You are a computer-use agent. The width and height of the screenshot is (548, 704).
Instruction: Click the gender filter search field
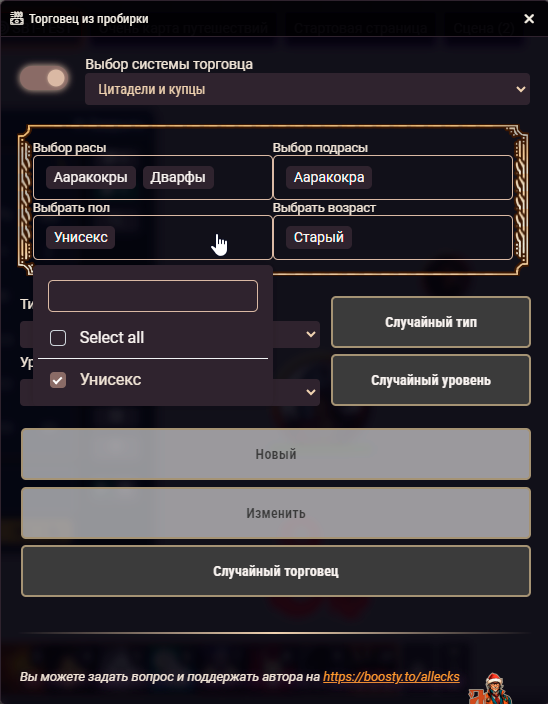click(x=153, y=296)
